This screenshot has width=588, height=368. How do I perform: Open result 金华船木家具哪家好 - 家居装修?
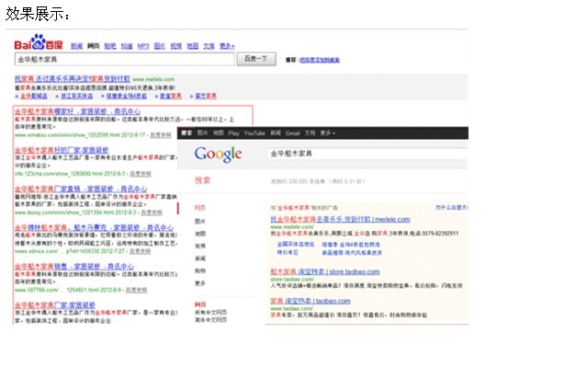click(77, 111)
